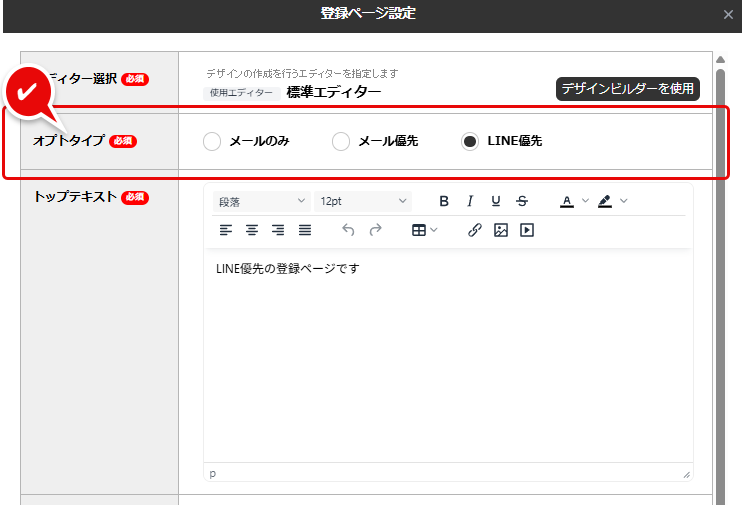Click into the top text editing area
This screenshot has height=505, width=742.
pyautogui.click(x=448, y=355)
